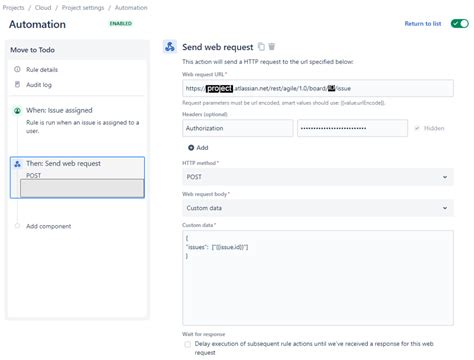
Task: Go to Automation breadcrumb
Action: (x=131, y=8)
